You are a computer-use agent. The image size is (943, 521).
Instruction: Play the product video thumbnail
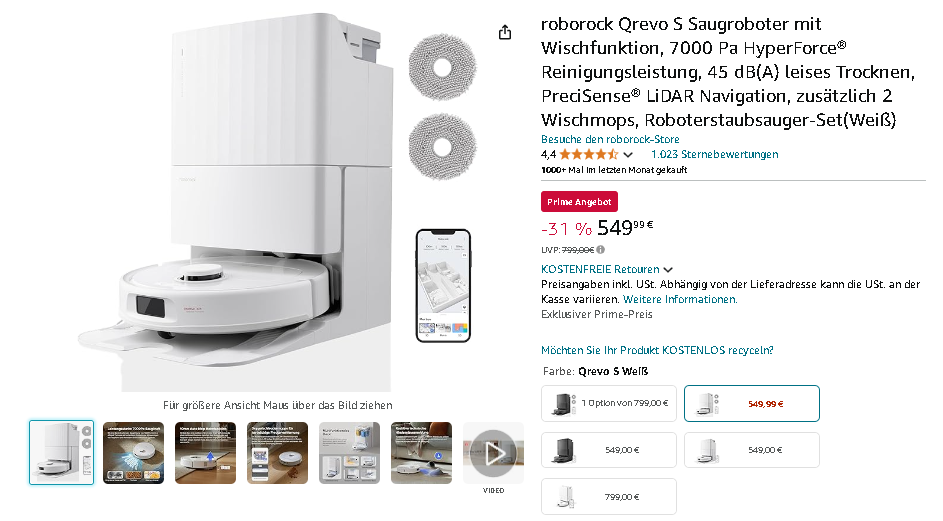point(493,453)
